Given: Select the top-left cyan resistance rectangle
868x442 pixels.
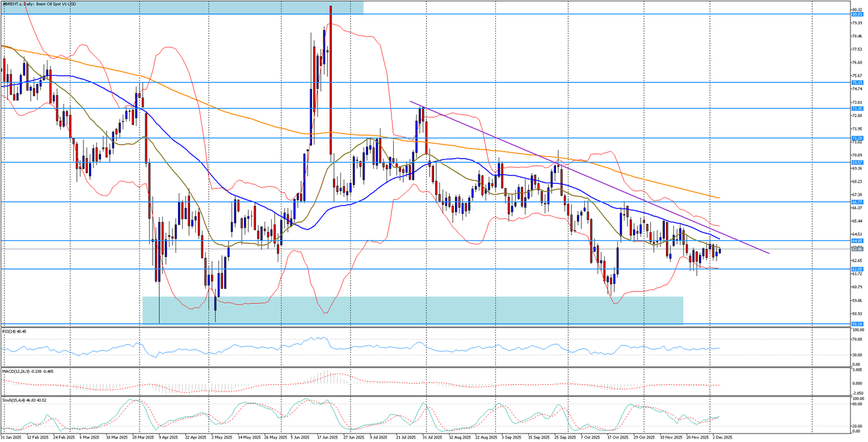Looking at the screenshot, I should (180, 7).
